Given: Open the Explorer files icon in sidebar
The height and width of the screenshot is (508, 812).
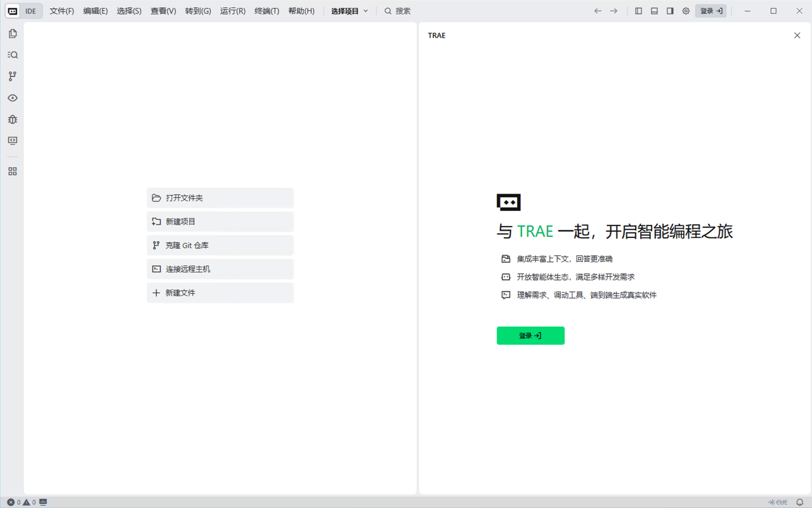Looking at the screenshot, I should coord(13,34).
